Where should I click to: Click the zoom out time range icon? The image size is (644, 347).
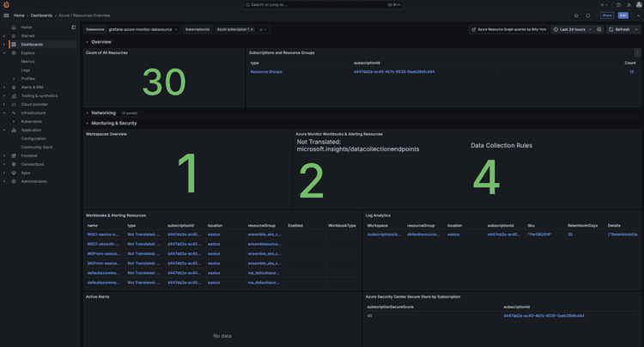point(600,29)
